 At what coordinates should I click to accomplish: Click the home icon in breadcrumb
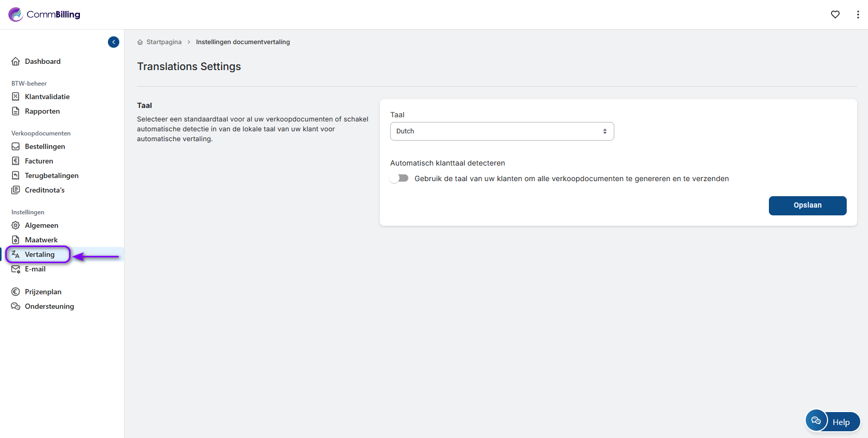pyautogui.click(x=140, y=43)
